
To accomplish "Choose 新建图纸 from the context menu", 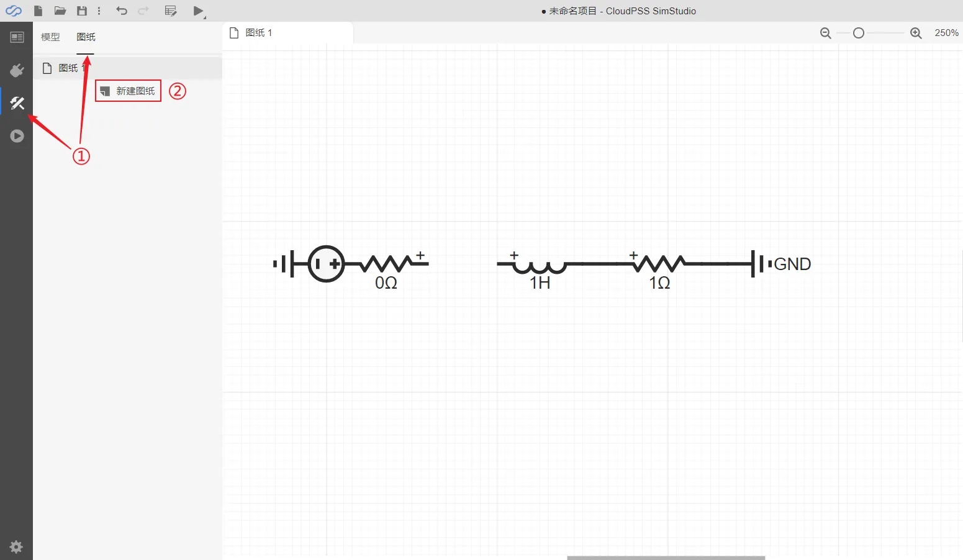I will pos(128,91).
